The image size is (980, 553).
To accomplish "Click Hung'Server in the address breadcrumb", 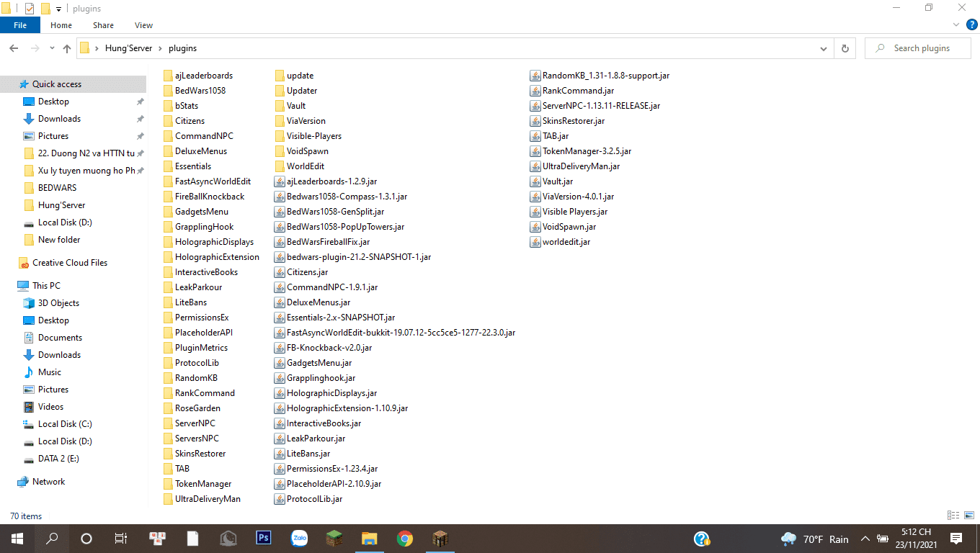I will click(129, 48).
